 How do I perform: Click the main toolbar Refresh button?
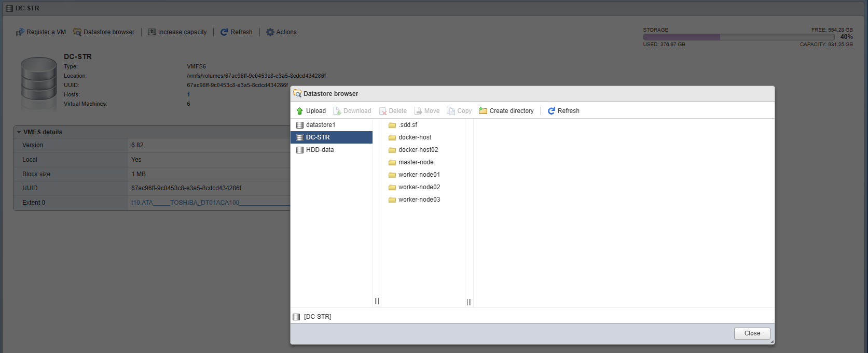click(237, 32)
